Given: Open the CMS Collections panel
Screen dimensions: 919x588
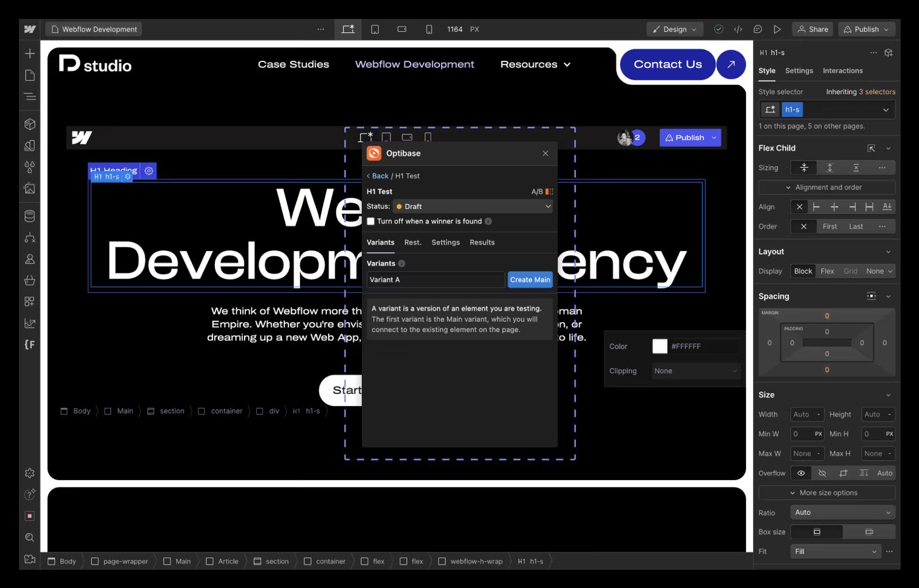Looking at the screenshot, I should [x=30, y=216].
